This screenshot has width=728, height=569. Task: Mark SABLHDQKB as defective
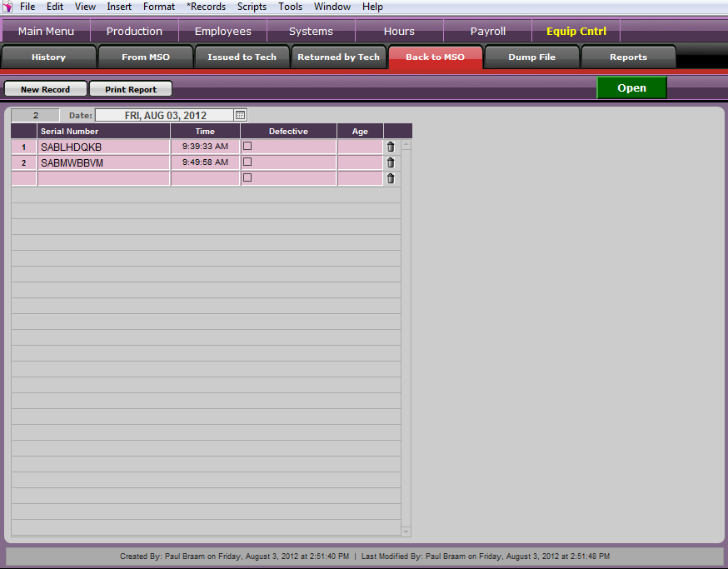click(x=247, y=146)
